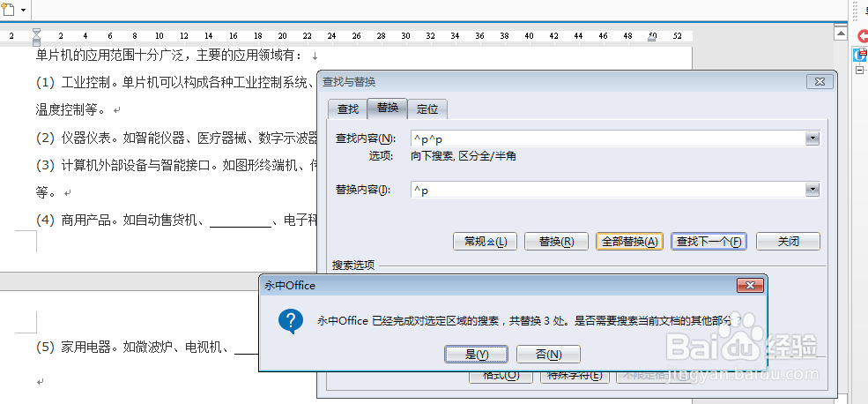Image resolution: width=868 pixels, height=404 pixels.
Task: Click the 替换(R) button
Action: [x=556, y=242]
